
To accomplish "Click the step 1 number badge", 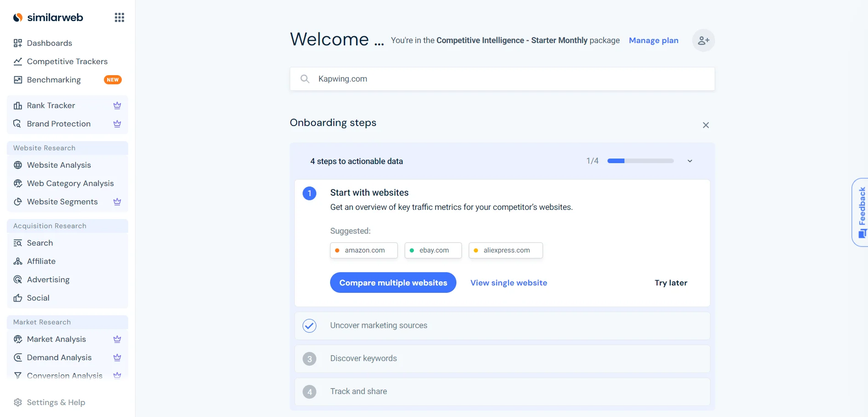I will (x=309, y=193).
